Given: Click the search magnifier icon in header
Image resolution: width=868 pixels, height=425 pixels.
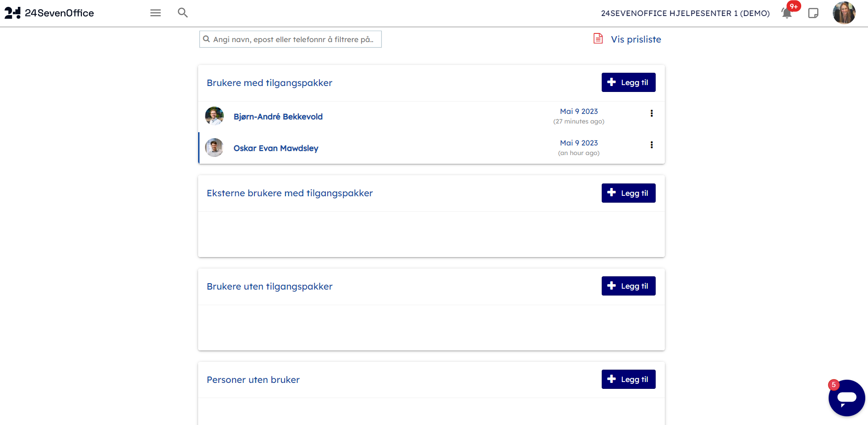Looking at the screenshot, I should [x=183, y=13].
